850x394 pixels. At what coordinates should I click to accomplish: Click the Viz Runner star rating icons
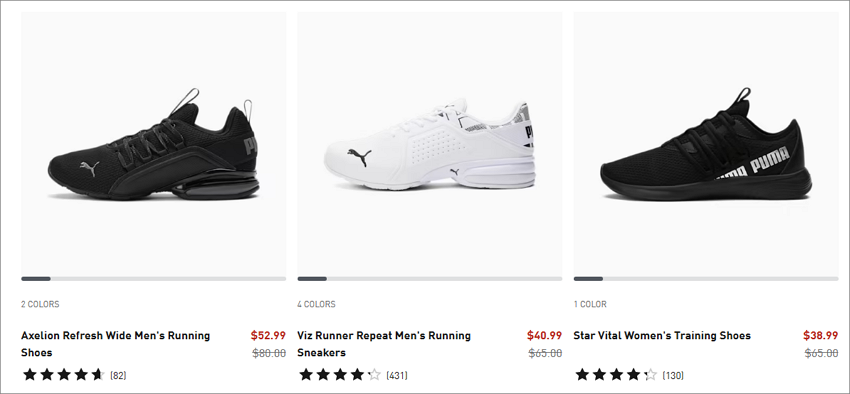340,374
